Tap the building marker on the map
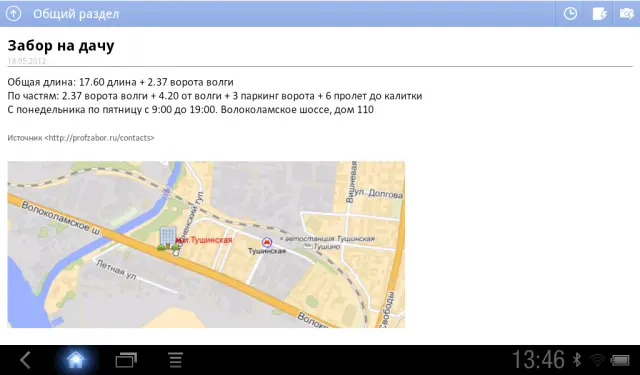This screenshot has width=640, height=375. (168, 238)
